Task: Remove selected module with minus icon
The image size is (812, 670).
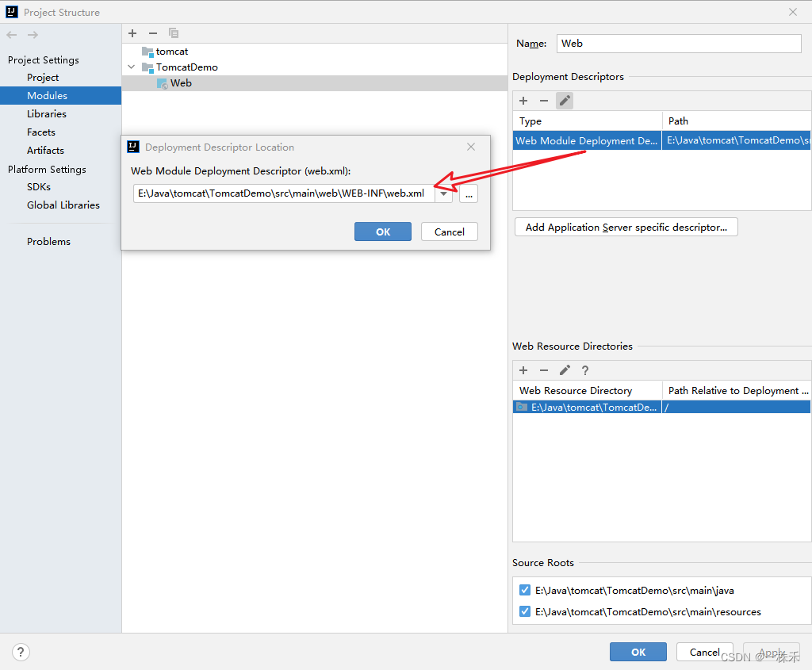Action: click(x=153, y=33)
